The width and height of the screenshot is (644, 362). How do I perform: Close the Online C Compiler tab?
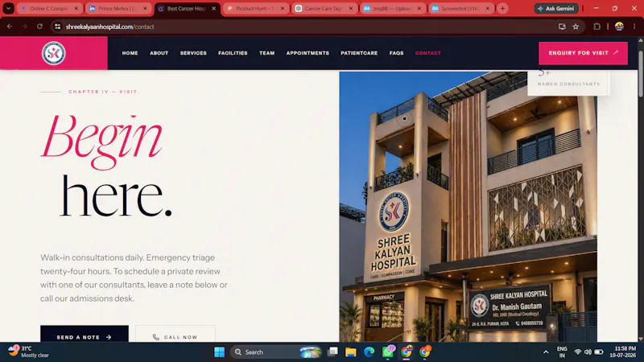76,9
